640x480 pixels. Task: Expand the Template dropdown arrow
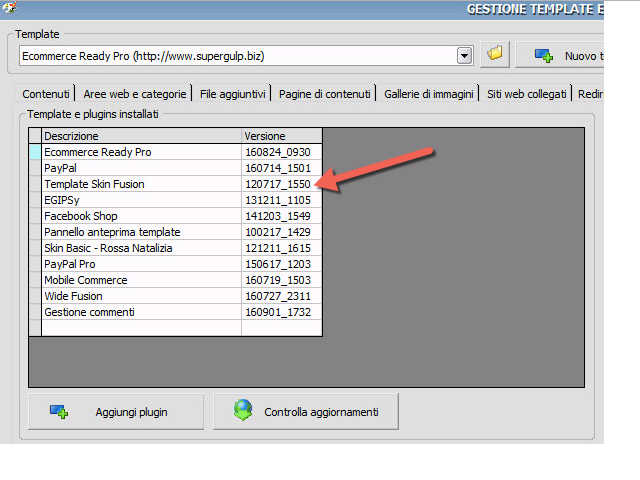tap(464, 56)
